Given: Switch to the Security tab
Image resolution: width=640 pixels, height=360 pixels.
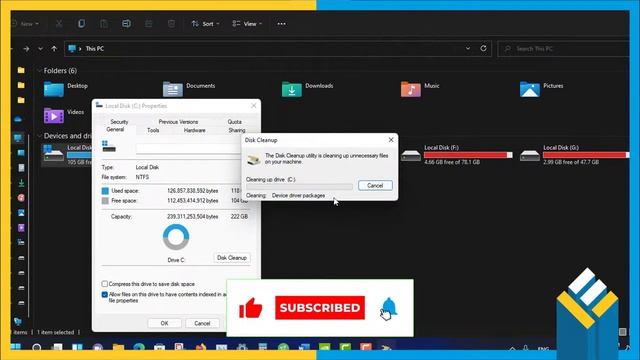Looking at the screenshot, I should (119, 122).
